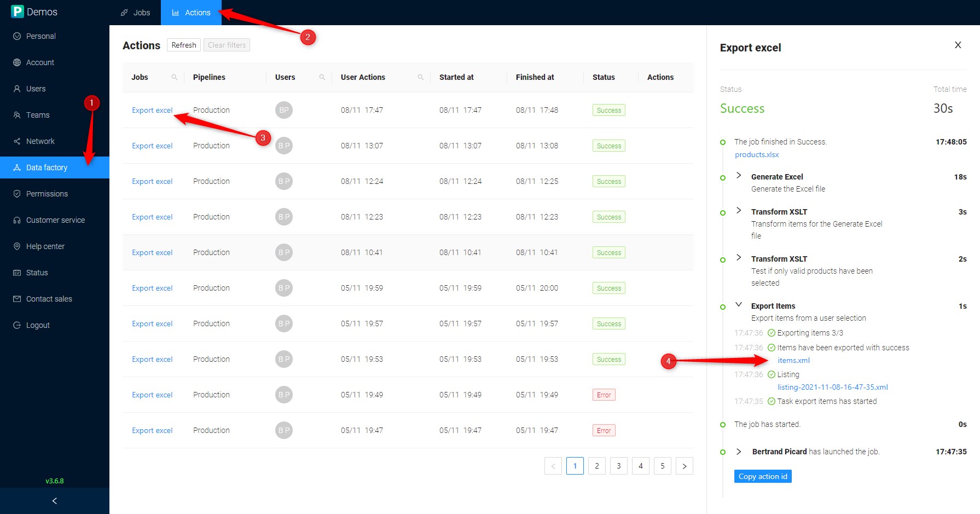Open the Users column search
This screenshot has height=514, width=980.
[323, 77]
